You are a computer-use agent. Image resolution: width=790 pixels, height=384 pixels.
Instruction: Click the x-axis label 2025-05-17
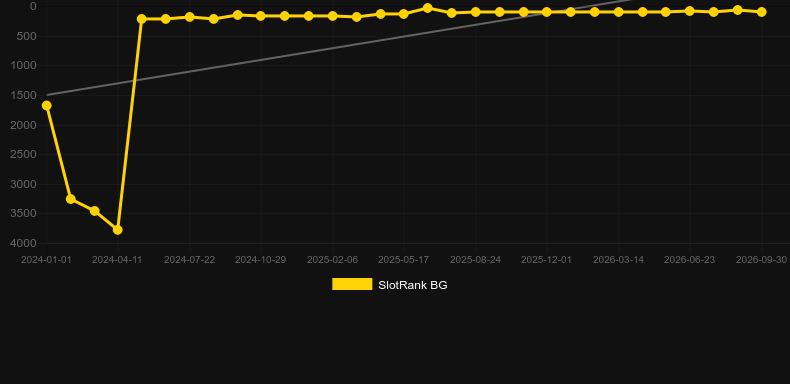(404, 260)
